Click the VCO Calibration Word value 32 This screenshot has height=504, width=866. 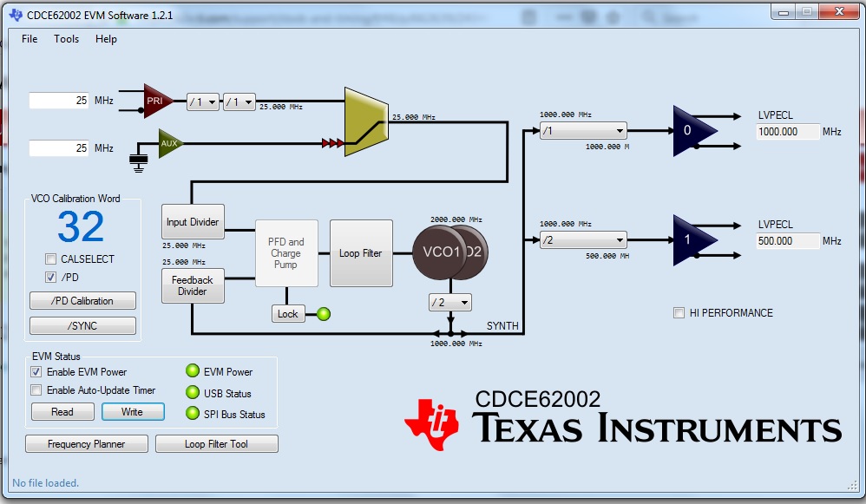(81, 227)
